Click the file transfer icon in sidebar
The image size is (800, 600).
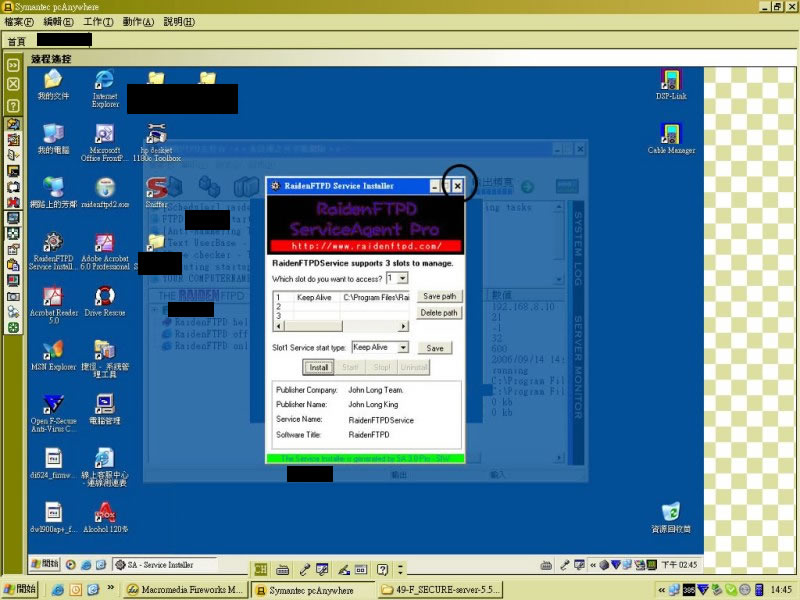[x=13, y=155]
